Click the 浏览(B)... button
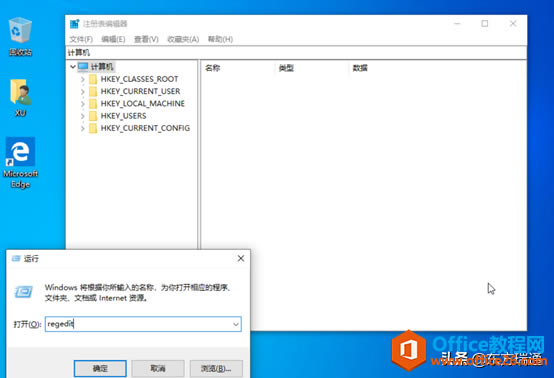This screenshot has width=554, height=378. tap(216, 368)
